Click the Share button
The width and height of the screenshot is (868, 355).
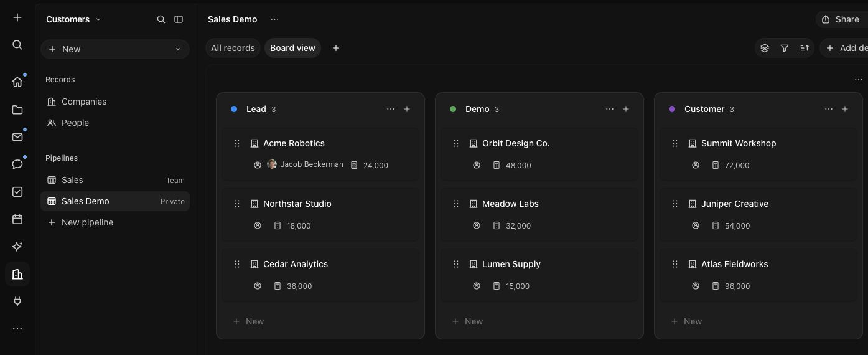pyautogui.click(x=842, y=19)
